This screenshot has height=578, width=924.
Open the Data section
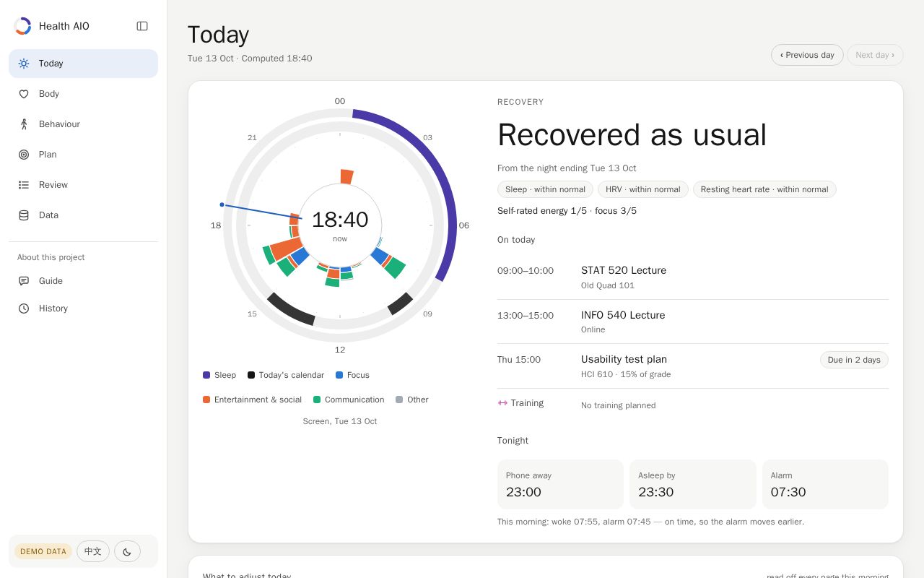pyautogui.click(x=83, y=215)
